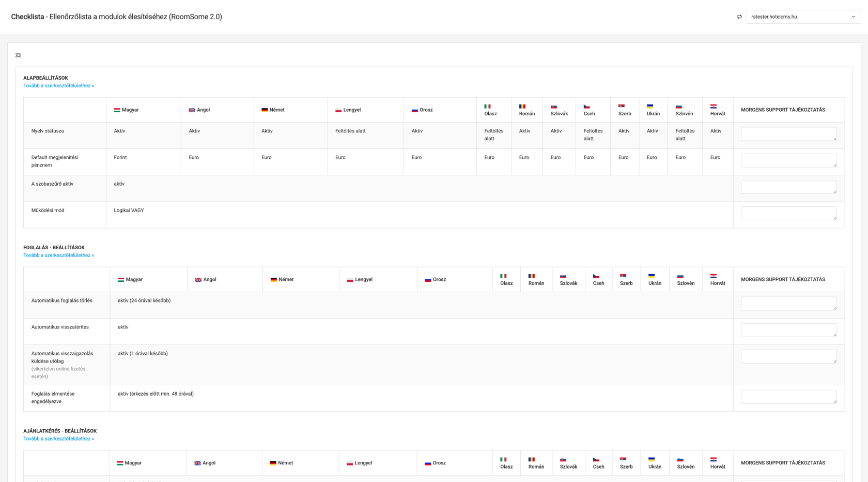Click the British flag in Alapbeállítások header
Screen dimensions: 868x482
point(192,110)
